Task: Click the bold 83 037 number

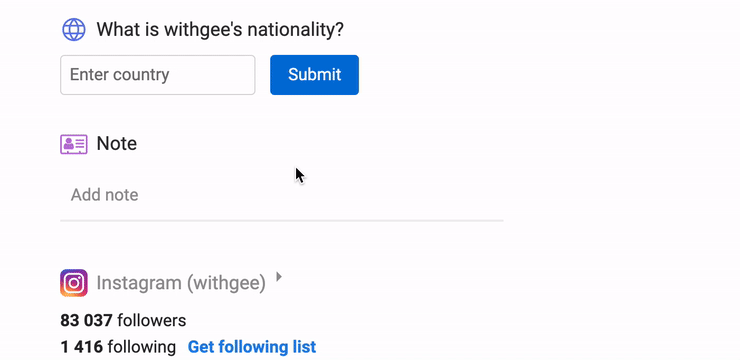Action: 86,321
